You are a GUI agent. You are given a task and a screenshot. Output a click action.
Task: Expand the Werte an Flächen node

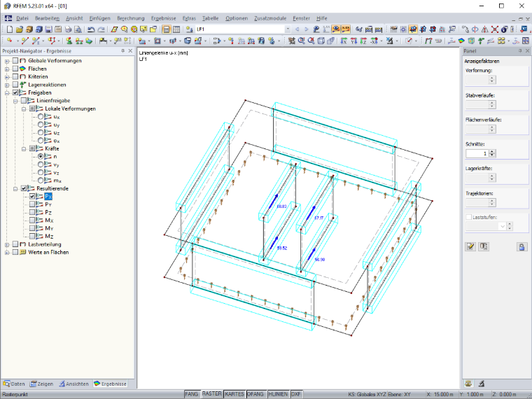pos(7,253)
